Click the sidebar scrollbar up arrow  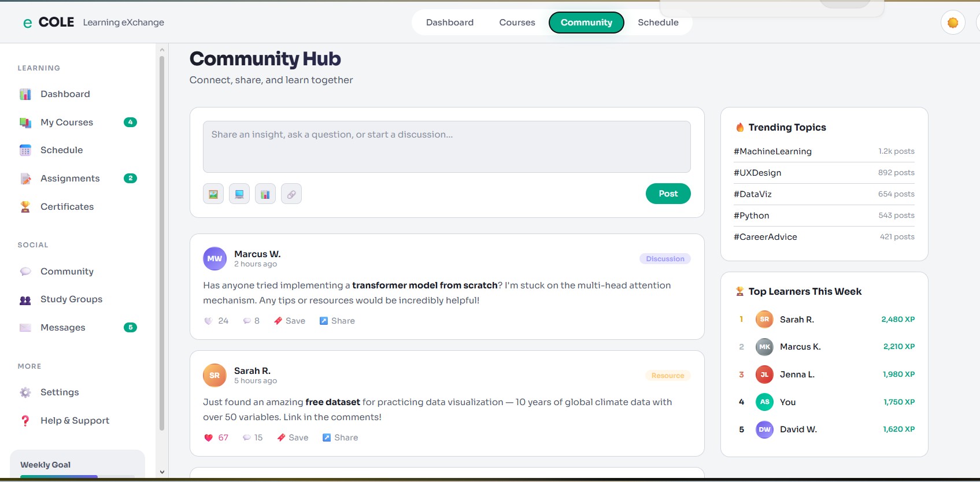162,50
